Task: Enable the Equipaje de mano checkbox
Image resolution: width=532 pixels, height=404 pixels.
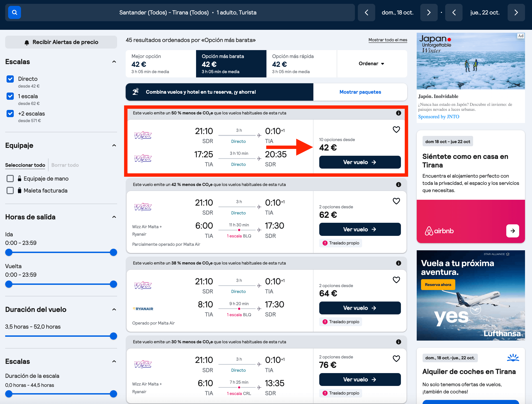Action: tap(10, 179)
